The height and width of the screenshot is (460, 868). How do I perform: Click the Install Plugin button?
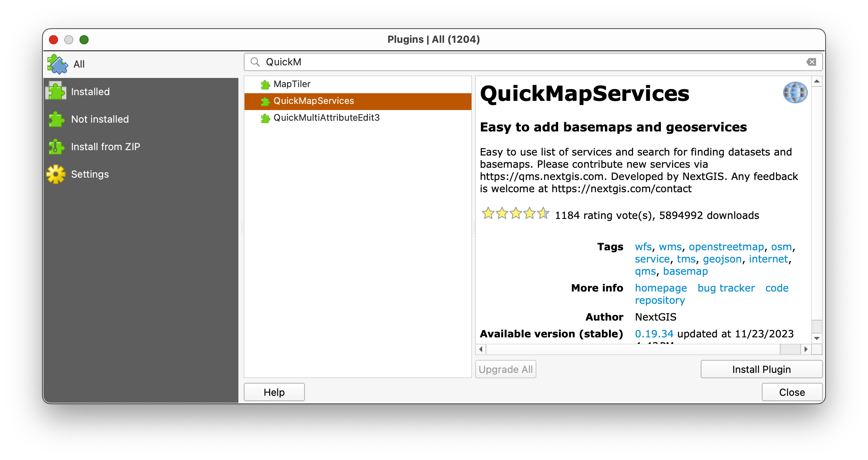click(761, 369)
